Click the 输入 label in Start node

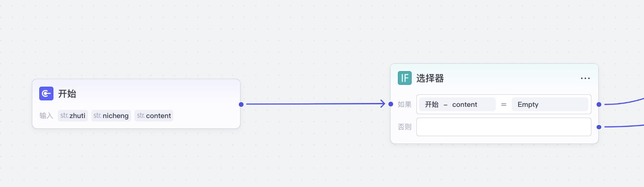coord(46,115)
